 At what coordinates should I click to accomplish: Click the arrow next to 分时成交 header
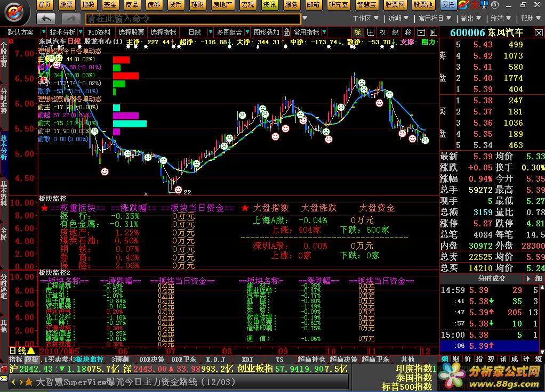pyautogui.click(x=528, y=279)
